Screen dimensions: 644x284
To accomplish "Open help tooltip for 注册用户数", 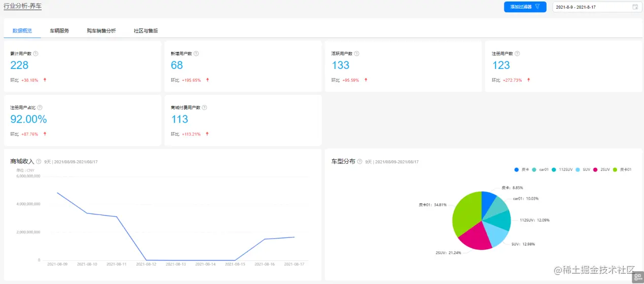I will (517, 53).
